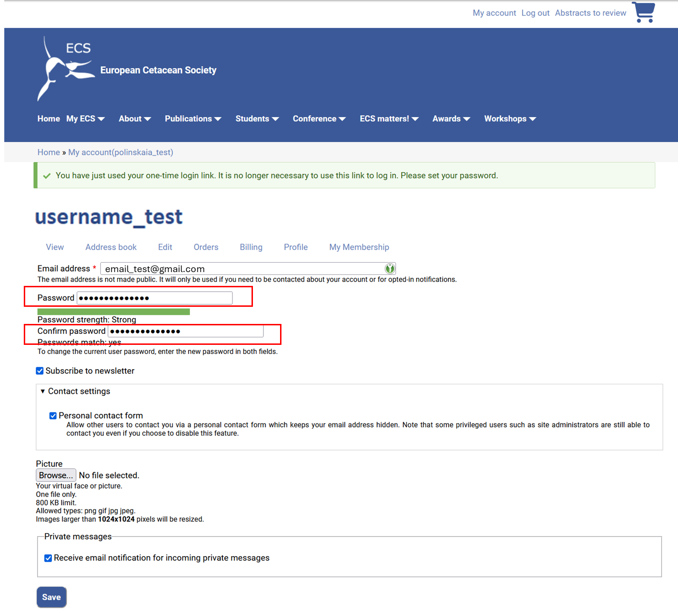The height and width of the screenshot is (616, 678).
Task: Open the Publications dropdown menu
Action: 193,119
